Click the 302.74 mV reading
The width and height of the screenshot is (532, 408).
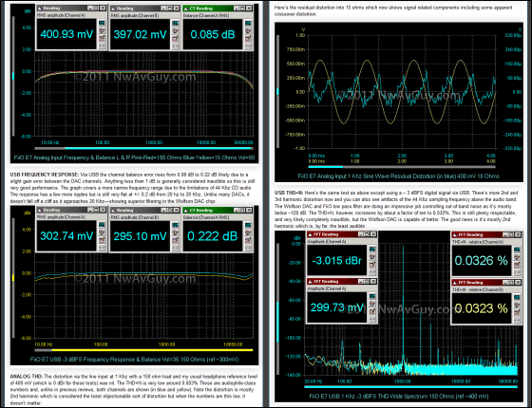tap(66, 236)
